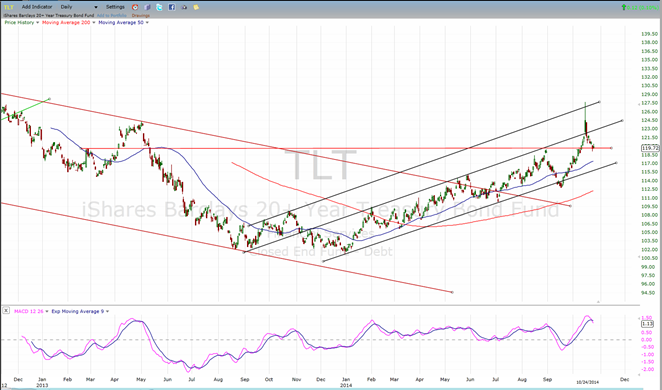This screenshot has height=390, width=662.
Task: Select the top black channel line's right handle
Action: [x=600, y=102]
